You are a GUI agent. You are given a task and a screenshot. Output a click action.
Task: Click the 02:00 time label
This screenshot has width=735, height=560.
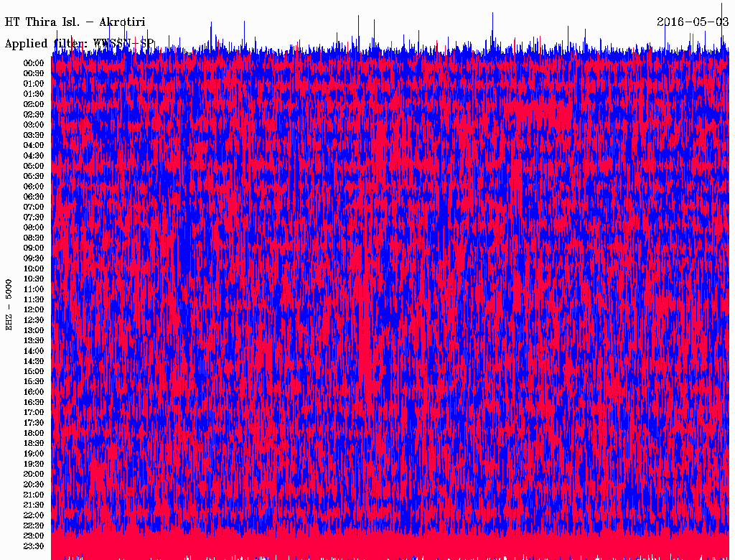click(x=34, y=105)
